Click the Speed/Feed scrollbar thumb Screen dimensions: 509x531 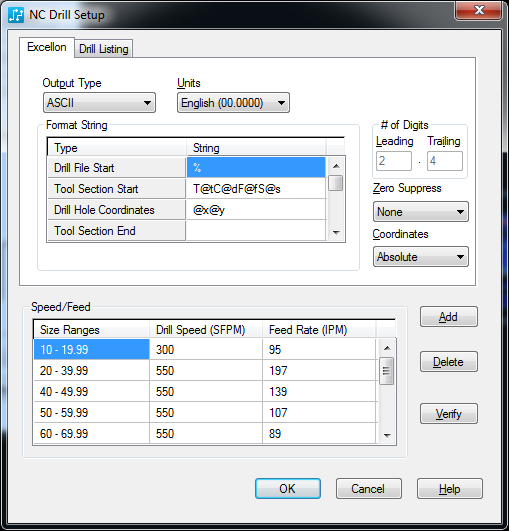coord(386,371)
